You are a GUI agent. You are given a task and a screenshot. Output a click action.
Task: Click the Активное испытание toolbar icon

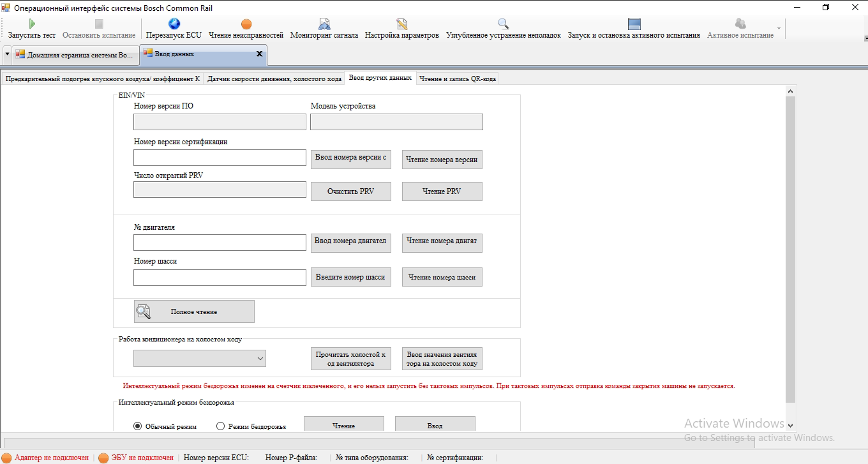pyautogui.click(x=740, y=24)
